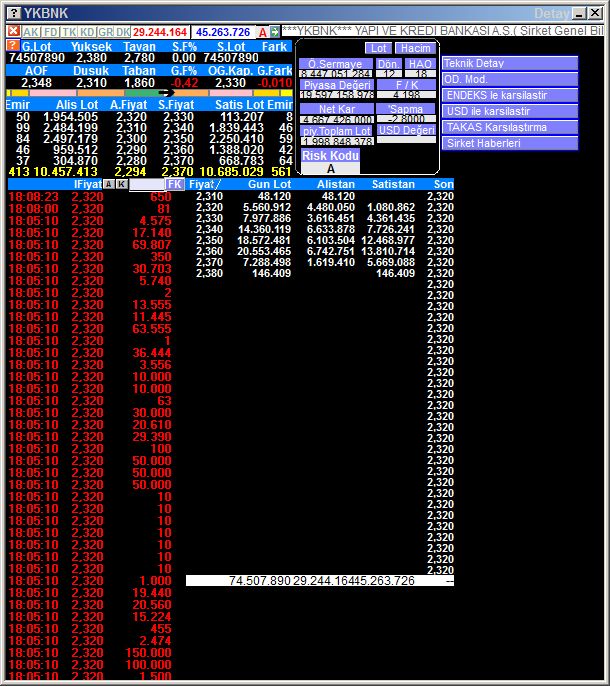Click USD ile karsilastir button
The width and height of the screenshot is (610, 686).
point(510,111)
